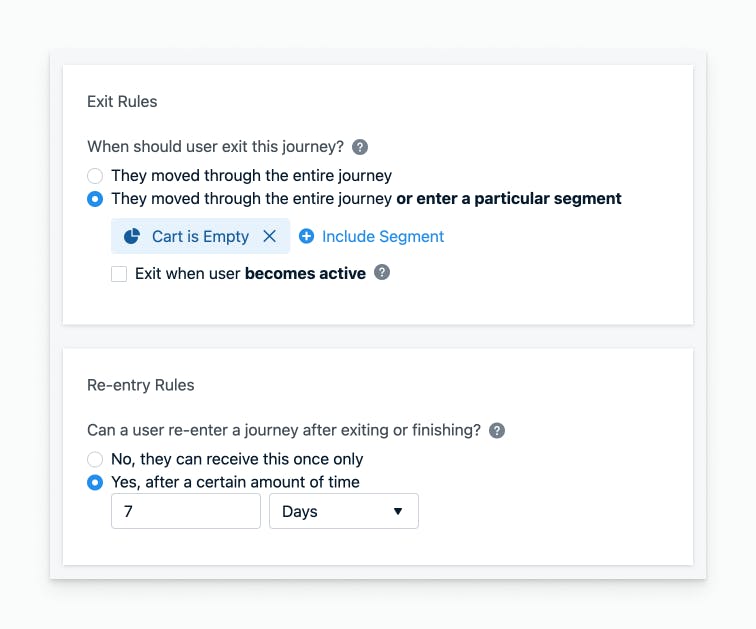
Task: Remove the Cart is Empty segment with X
Action: [270, 236]
